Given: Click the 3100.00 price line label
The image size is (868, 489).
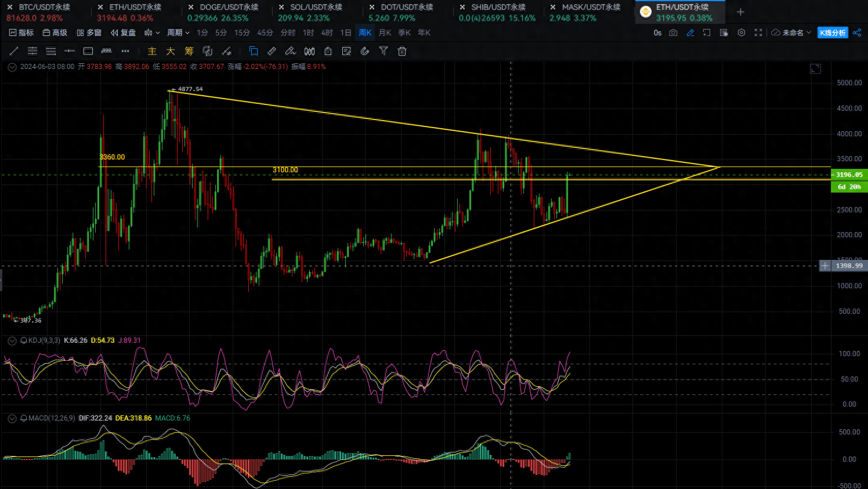Looking at the screenshot, I should [x=285, y=170].
